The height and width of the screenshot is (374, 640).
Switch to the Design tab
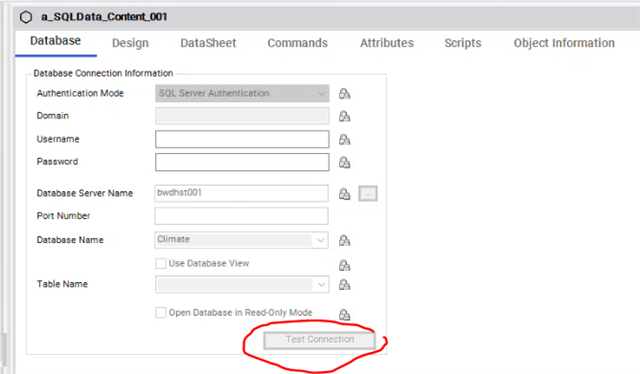coord(130,43)
